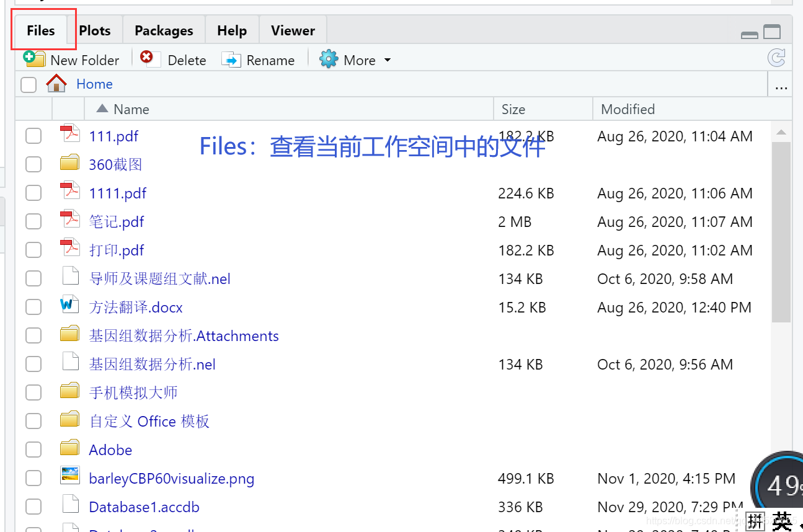This screenshot has width=803, height=532.
Task: Check the box for 笔记.pdf
Action: pyautogui.click(x=33, y=221)
